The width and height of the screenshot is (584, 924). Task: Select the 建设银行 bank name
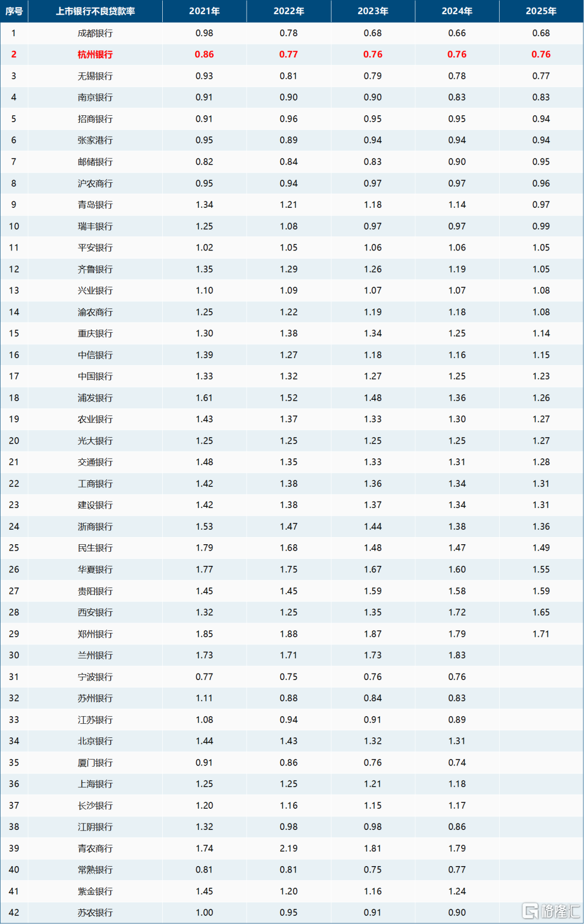point(95,505)
